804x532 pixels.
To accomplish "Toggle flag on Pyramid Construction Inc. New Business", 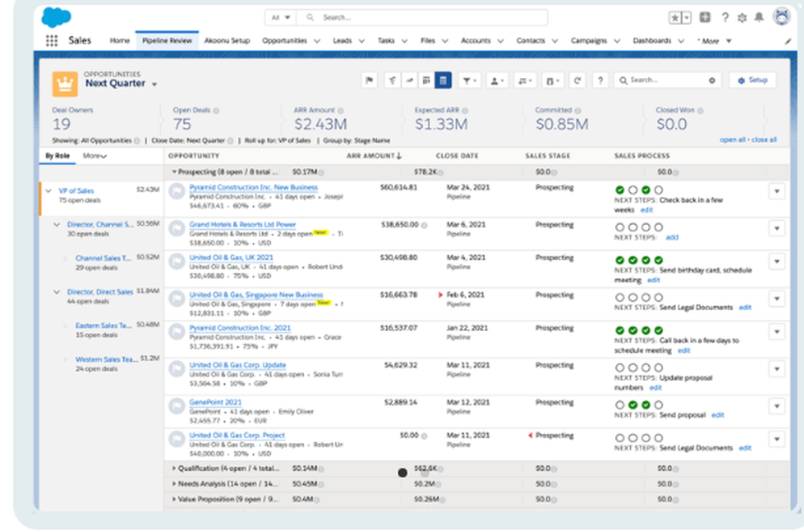I will [x=177, y=192].
